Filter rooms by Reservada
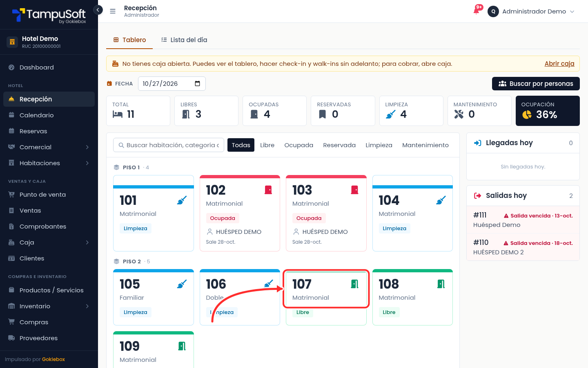 pyautogui.click(x=339, y=145)
